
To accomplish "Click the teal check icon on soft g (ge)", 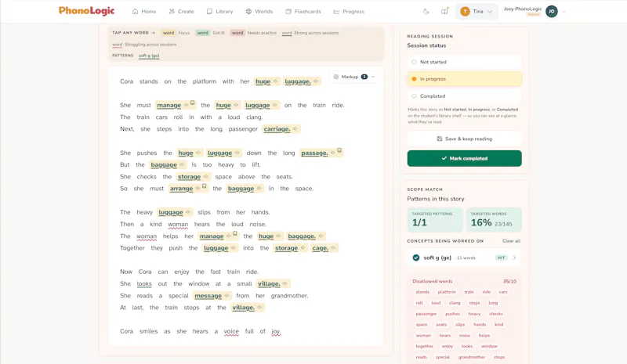I will [x=416, y=258].
